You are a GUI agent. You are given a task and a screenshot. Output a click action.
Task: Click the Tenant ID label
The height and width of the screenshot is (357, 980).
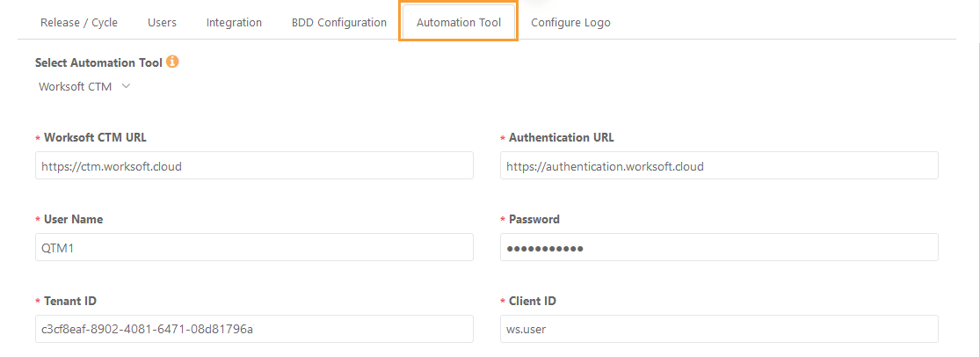pyautogui.click(x=70, y=302)
